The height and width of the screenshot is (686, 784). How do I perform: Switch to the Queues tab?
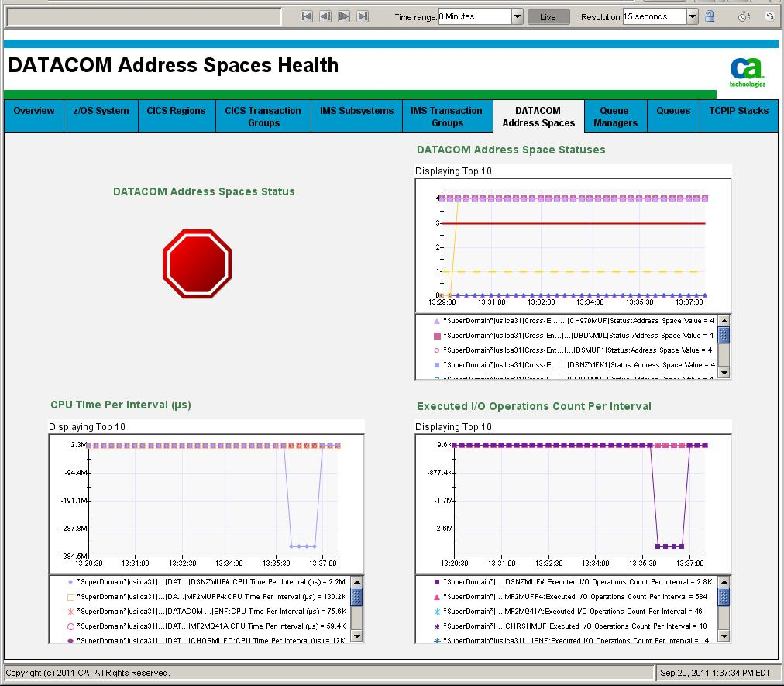[x=673, y=116]
